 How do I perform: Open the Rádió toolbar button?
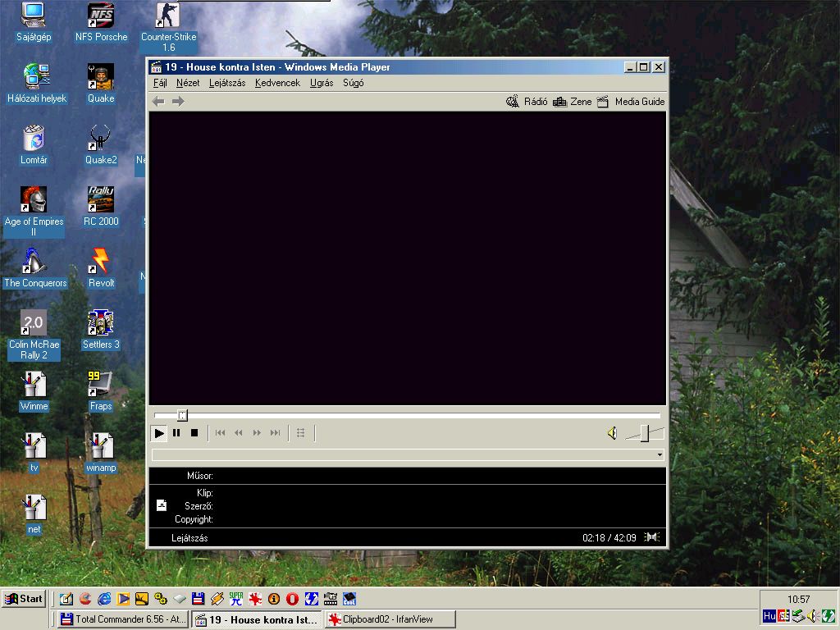tap(527, 101)
